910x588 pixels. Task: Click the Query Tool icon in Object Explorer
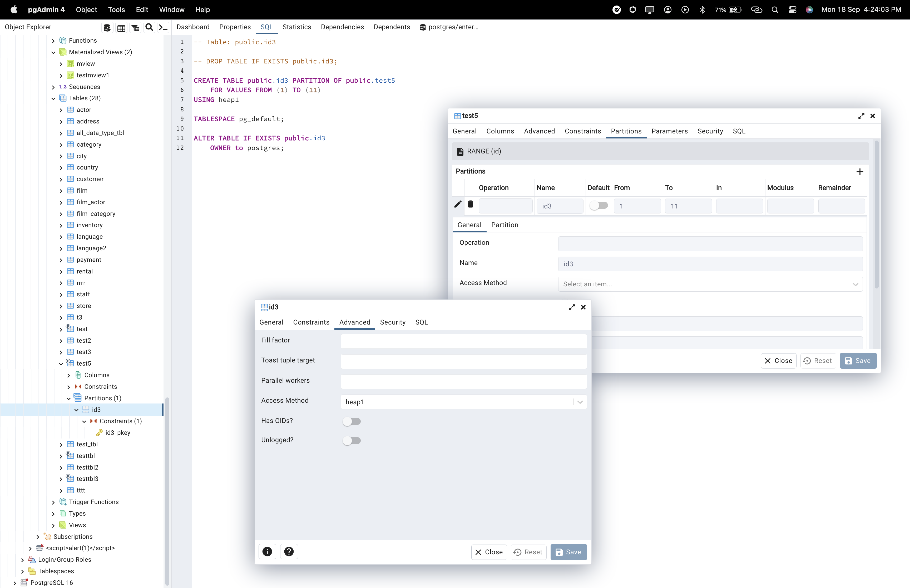click(x=107, y=27)
